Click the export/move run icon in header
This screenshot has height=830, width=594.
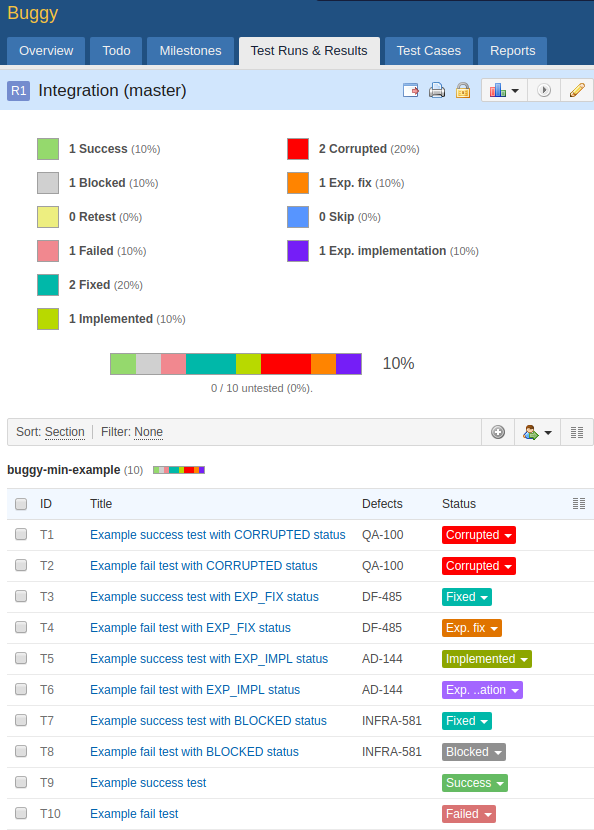(411, 91)
